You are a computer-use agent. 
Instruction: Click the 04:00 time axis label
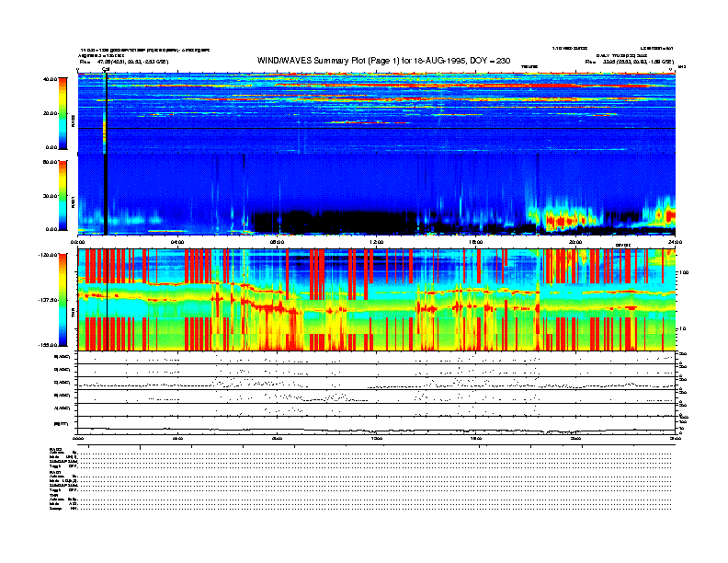(x=177, y=242)
